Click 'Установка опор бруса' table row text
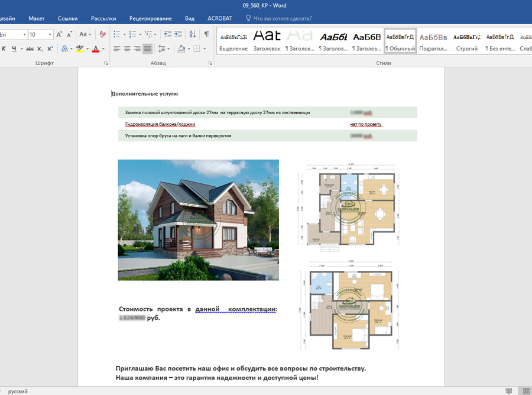 pos(178,136)
